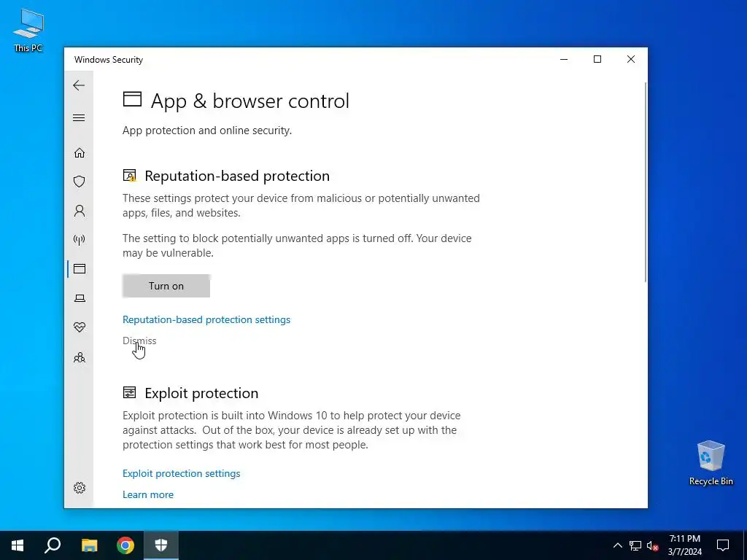Image resolution: width=747 pixels, height=560 pixels.
Task: Click the Reputation-based protection warning icon
Action: pyautogui.click(x=130, y=175)
